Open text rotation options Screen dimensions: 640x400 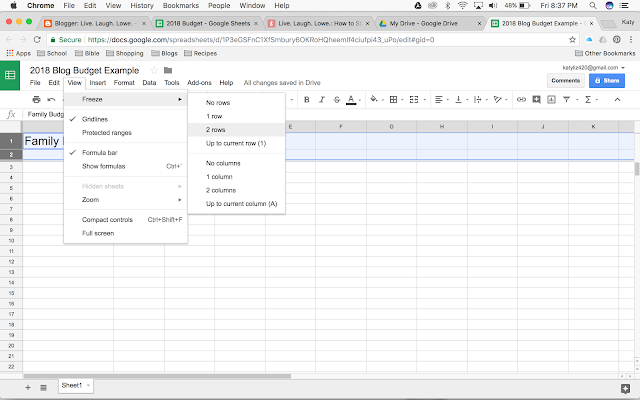[x=497, y=99]
